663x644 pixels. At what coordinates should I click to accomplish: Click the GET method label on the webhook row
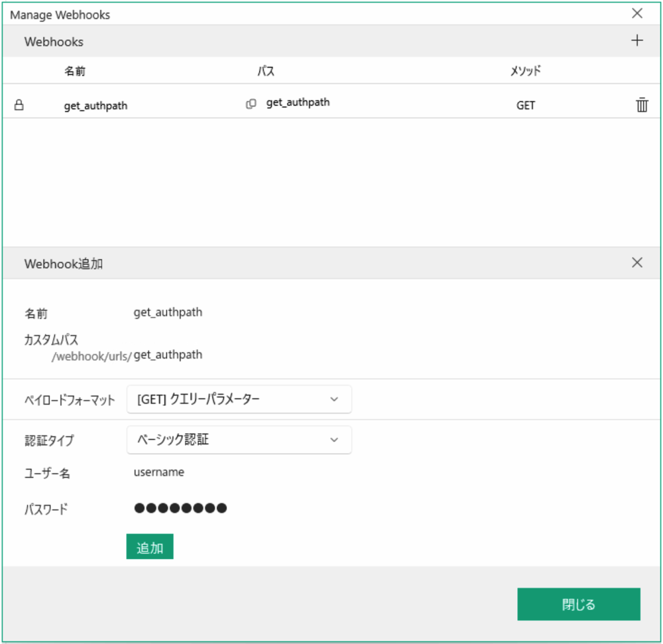point(525,105)
